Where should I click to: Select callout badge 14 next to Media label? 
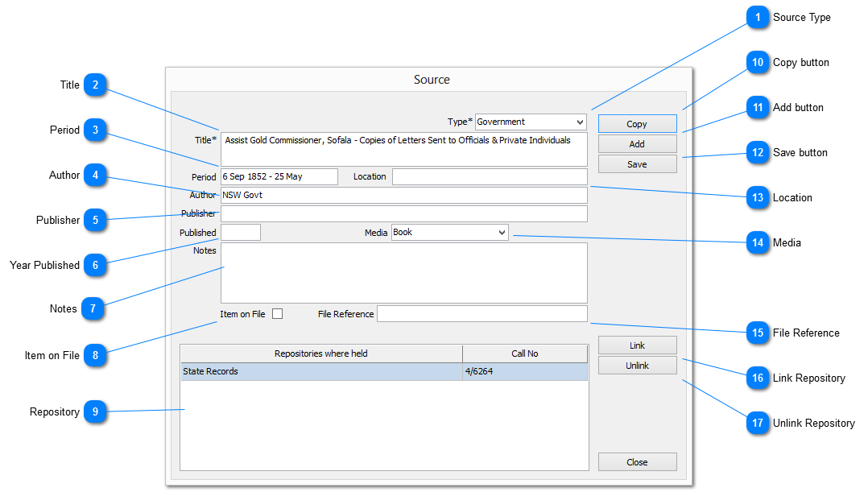pos(758,242)
